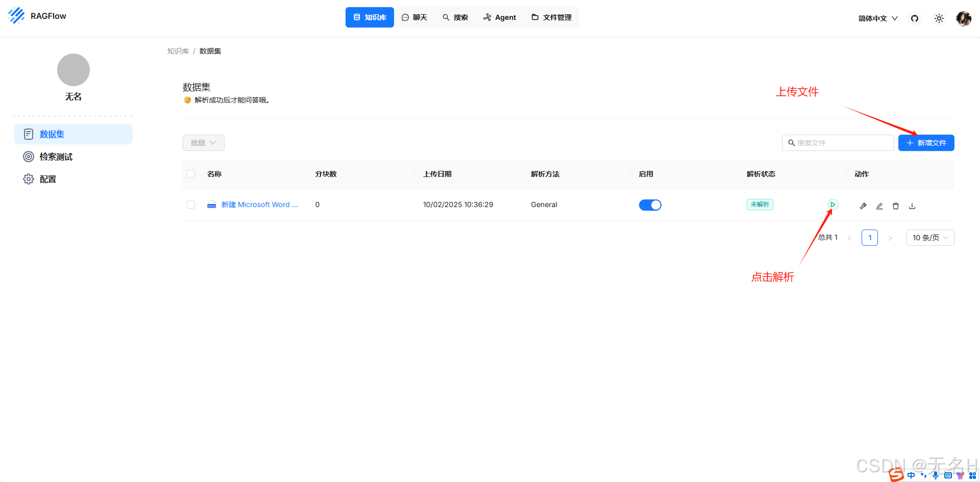Open the 10 条/页 page size dropdown

(930, 237)
